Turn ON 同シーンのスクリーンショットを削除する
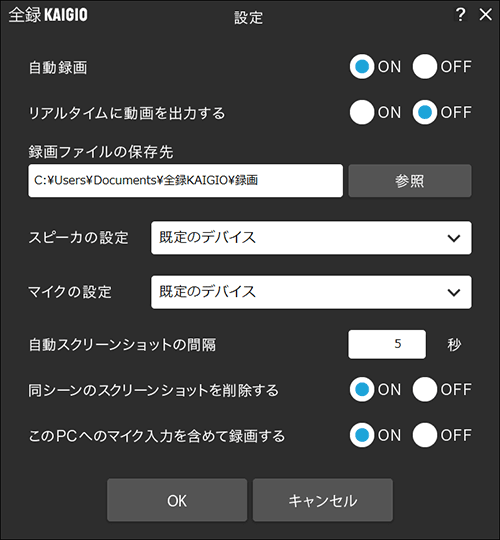The width and height of the screenshot is (500, 540). 362,390
